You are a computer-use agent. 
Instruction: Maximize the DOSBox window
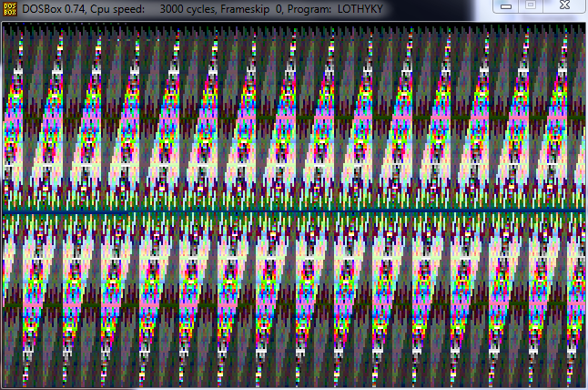pyautogui.click(x=531, y=6)
